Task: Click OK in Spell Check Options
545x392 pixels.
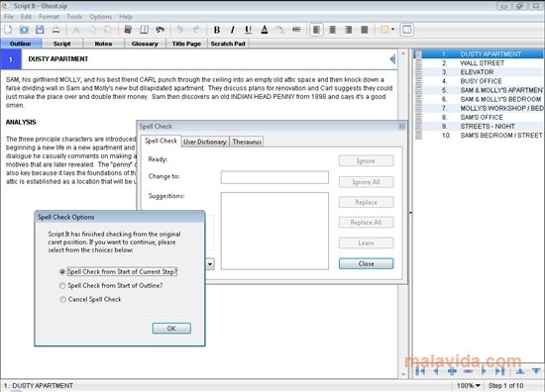Action: click(x=171, y=329)
